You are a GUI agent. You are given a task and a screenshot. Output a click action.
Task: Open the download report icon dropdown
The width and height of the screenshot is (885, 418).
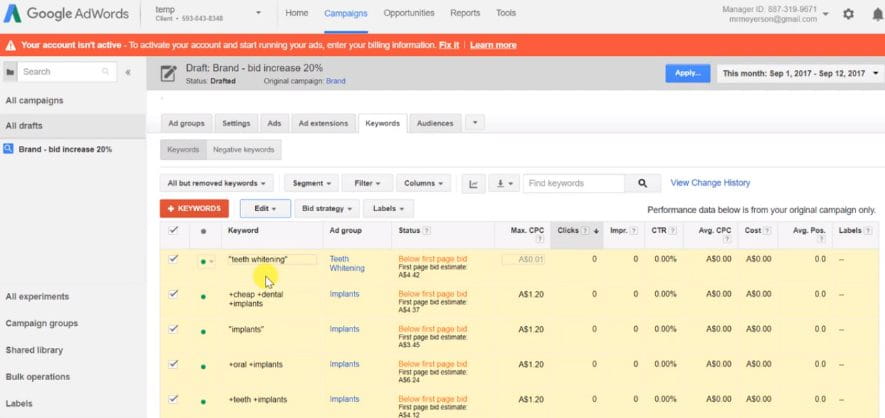click(x=504, y=183)
